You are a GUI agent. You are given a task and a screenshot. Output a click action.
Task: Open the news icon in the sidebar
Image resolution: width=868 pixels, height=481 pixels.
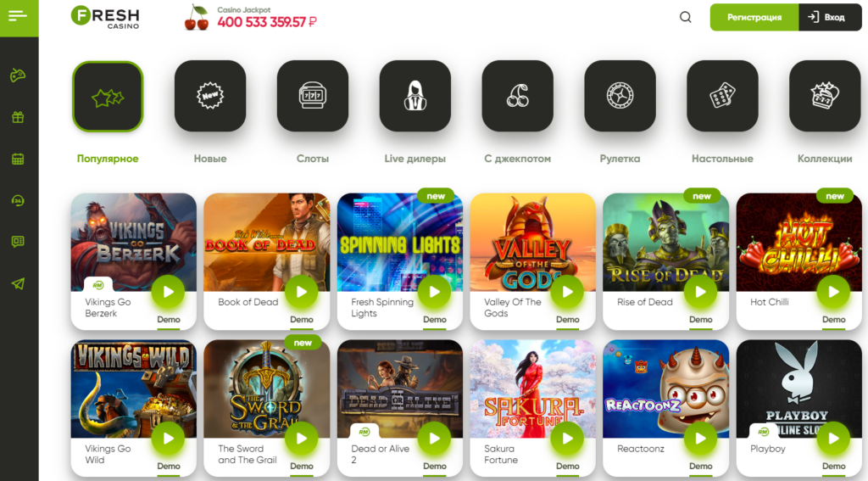tap(18, 242)
